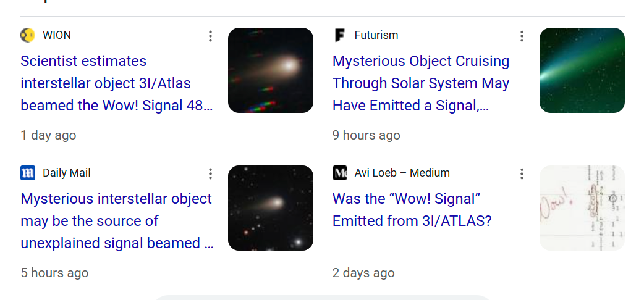644x300 pixels.
Task: Click the Medium logo icon
Action: 339,173
